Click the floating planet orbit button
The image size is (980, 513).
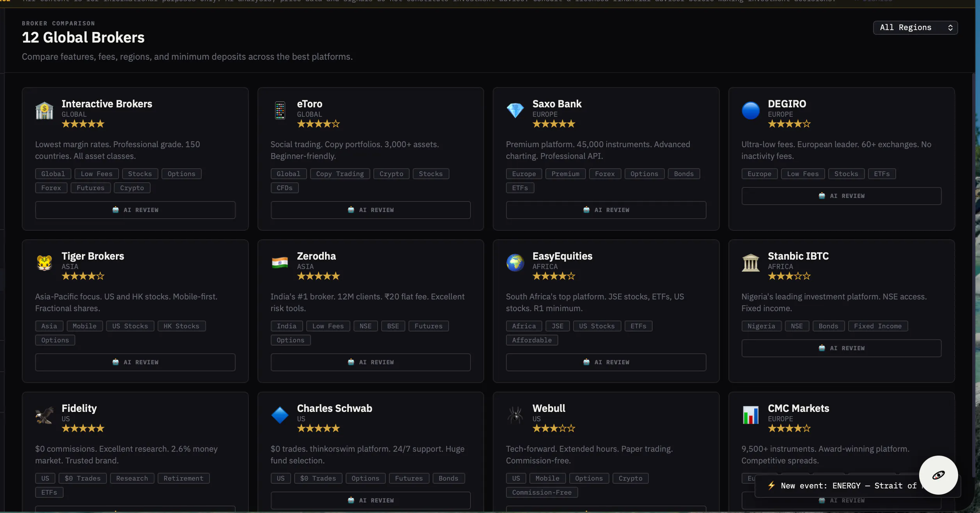pos(938,475)
